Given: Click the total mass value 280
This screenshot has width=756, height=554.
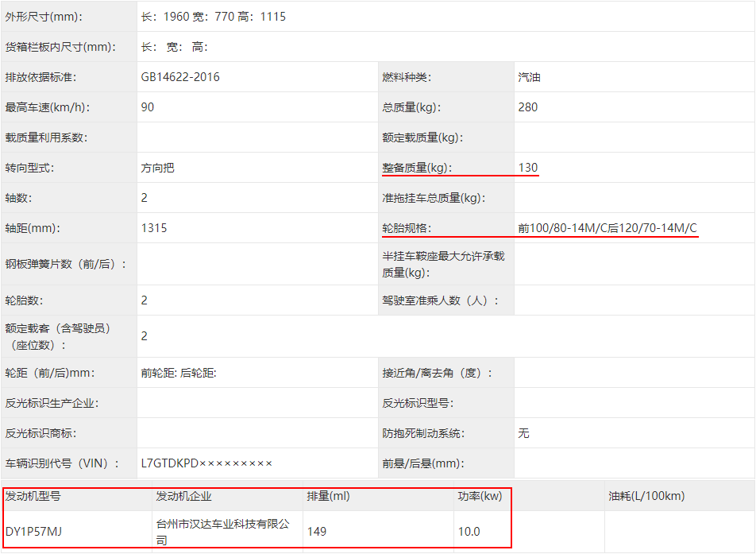Looking at the screenshot, I should click(x=528, y=107).
